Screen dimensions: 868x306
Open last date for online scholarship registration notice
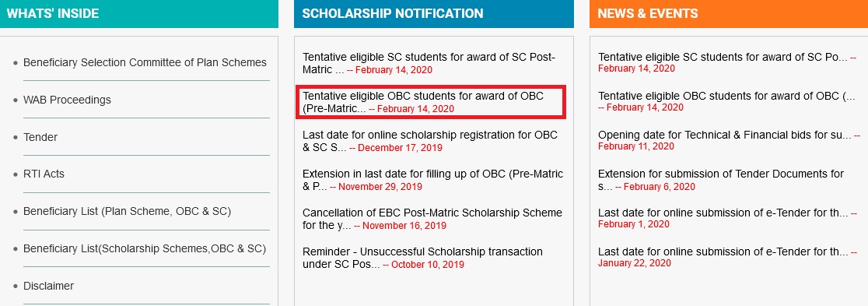click(x=430, y=141)
